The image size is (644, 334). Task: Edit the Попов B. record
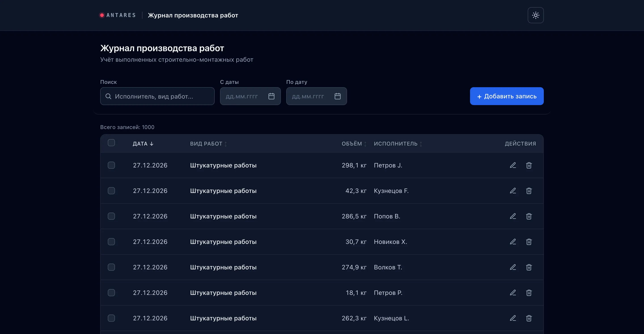pos(513,216)
